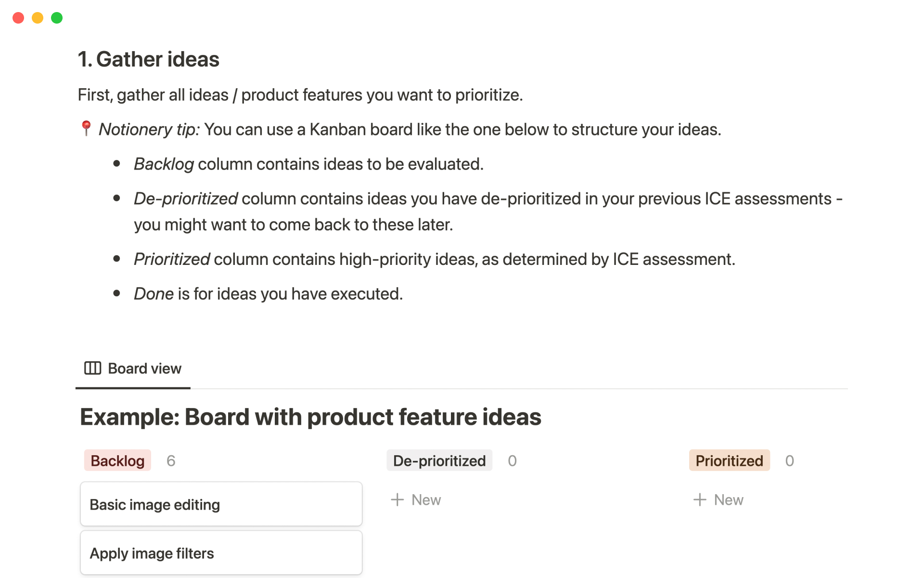Screen dimensions: 924x578
Task: Click the De-prioritized card count 0
Action: pyautogui.click(x=512, y=461)
